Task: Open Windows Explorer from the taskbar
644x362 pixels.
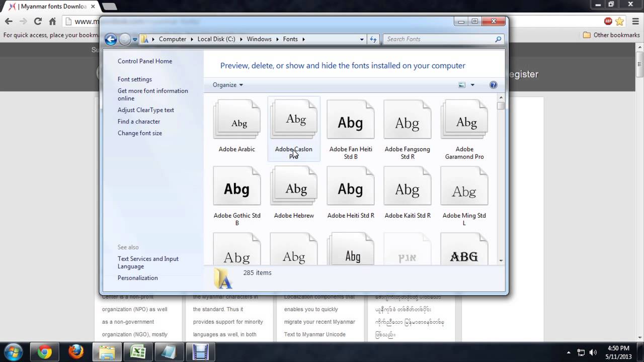Action: point(107,352)
